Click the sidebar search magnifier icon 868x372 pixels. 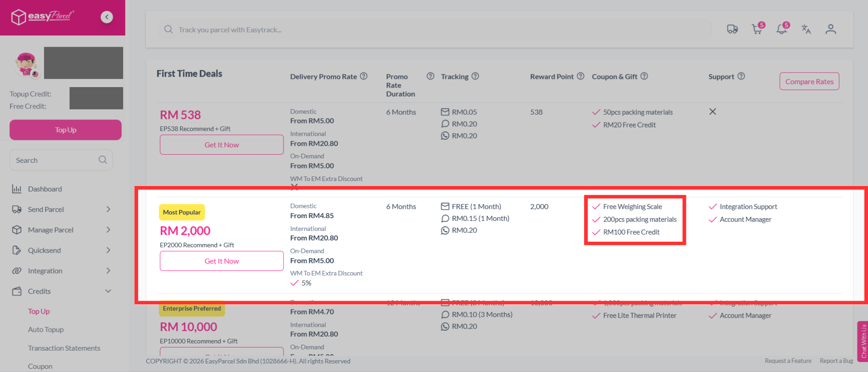point(103,160)
